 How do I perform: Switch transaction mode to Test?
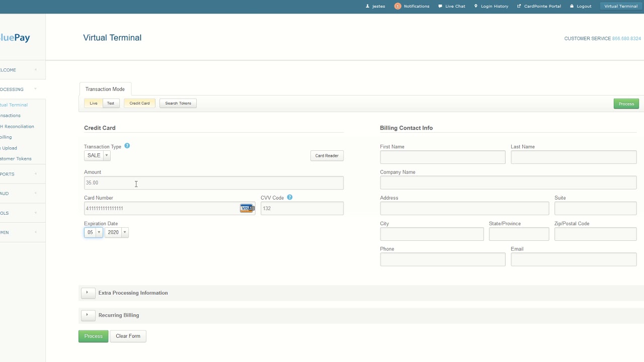click(111, 103)
